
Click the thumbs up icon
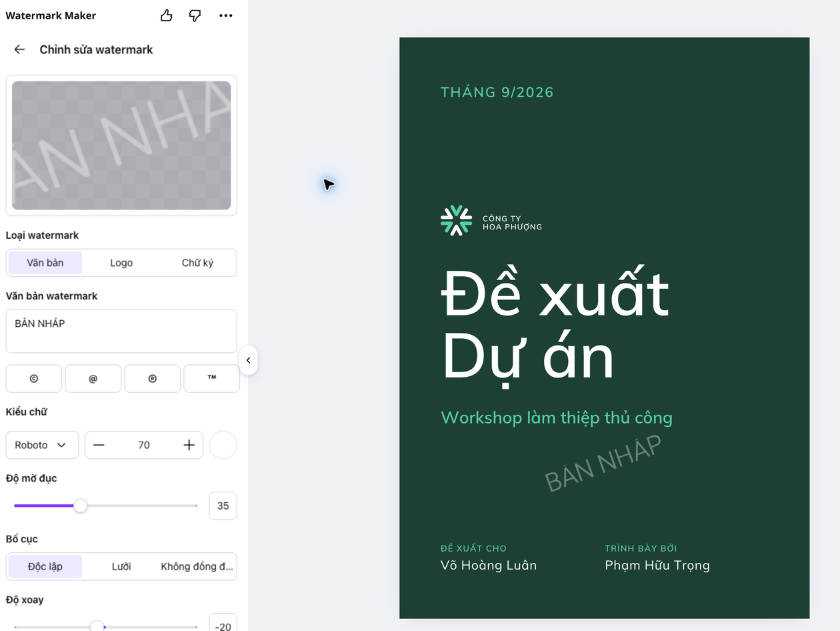167,15
